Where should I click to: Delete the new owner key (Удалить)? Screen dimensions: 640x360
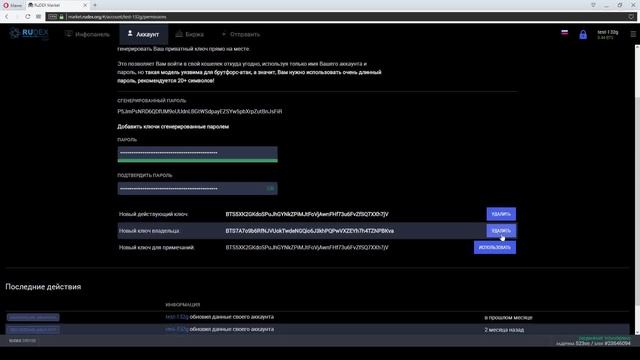click(x=501, y=231)
